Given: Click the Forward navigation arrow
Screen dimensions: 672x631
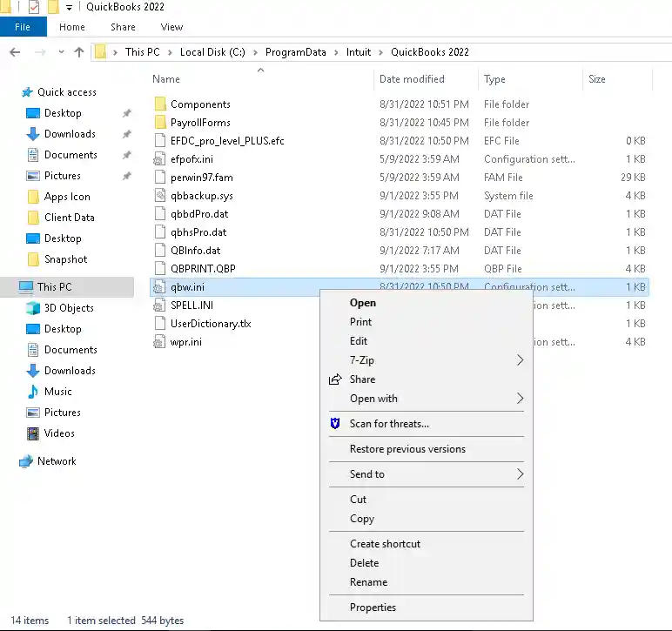Looking at the screenshot, I should point(40,52).
